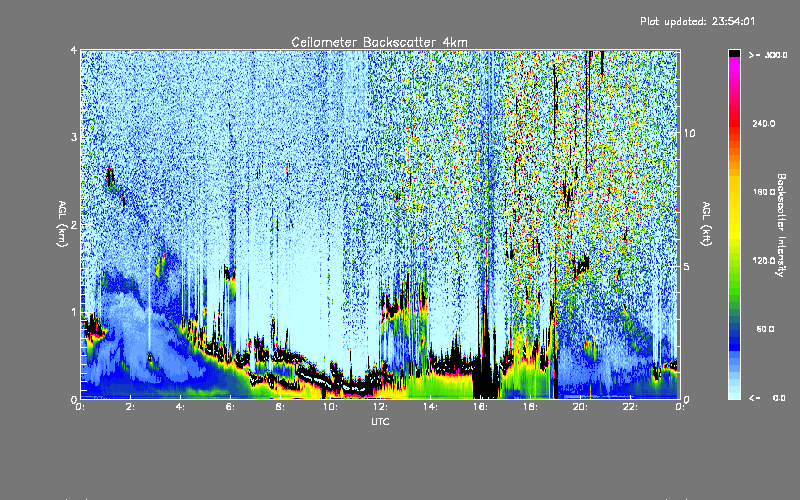The height and width of the screenshot is (500, 800).
Task: Click the '60.0' colorbar value
Action: (x=765, y=329)
